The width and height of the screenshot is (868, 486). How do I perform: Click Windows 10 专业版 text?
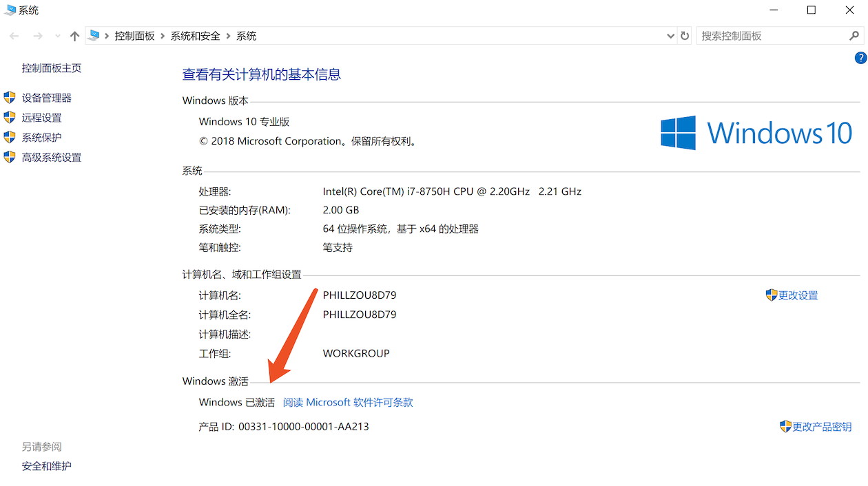[x=244, y=122]
